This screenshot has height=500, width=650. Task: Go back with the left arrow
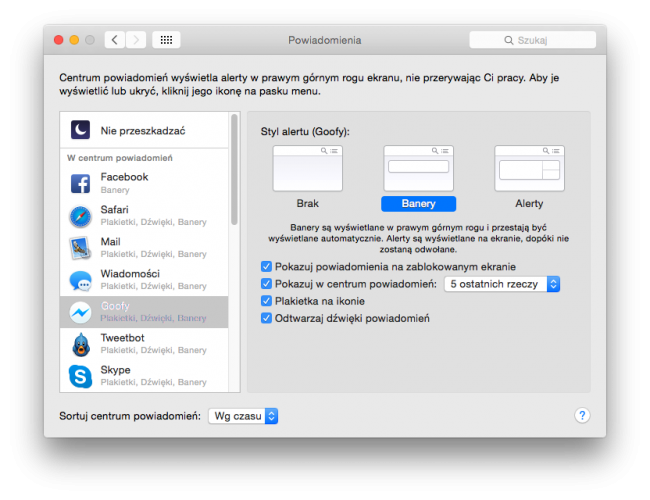[x=115, y=40]
